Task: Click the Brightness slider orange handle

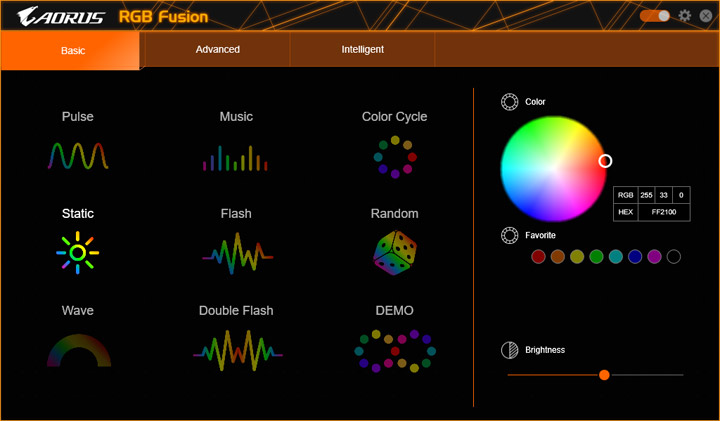Action: pos(604,375)
